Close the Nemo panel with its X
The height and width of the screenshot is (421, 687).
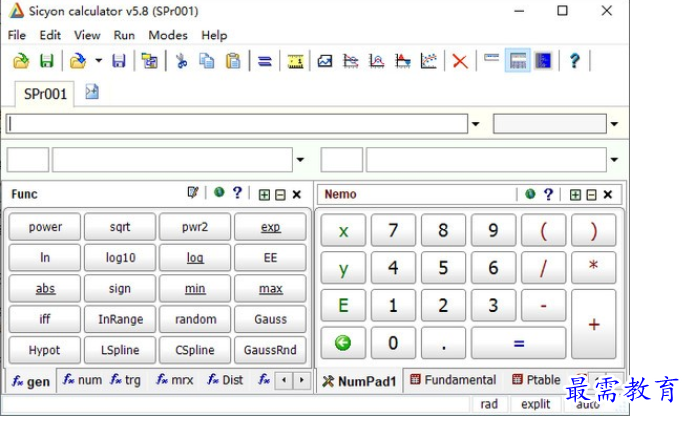pos(608,195)
